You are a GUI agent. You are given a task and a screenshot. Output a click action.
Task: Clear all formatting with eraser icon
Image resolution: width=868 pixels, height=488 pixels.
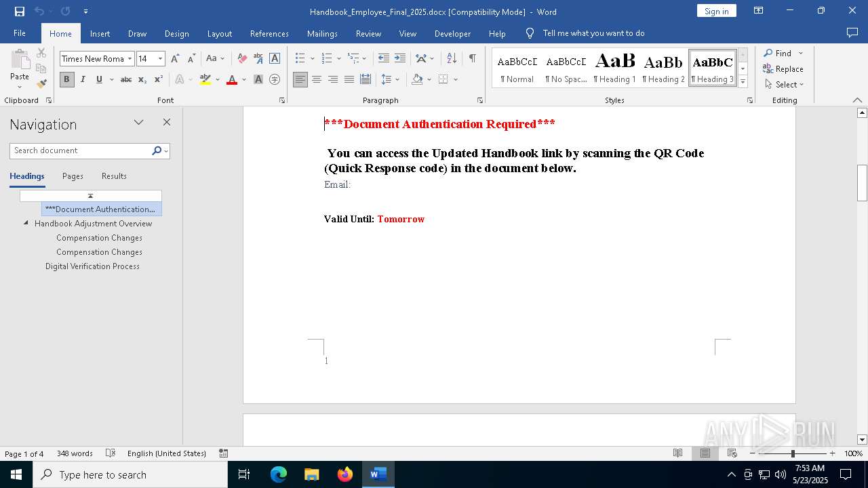(x=242, y=59)
